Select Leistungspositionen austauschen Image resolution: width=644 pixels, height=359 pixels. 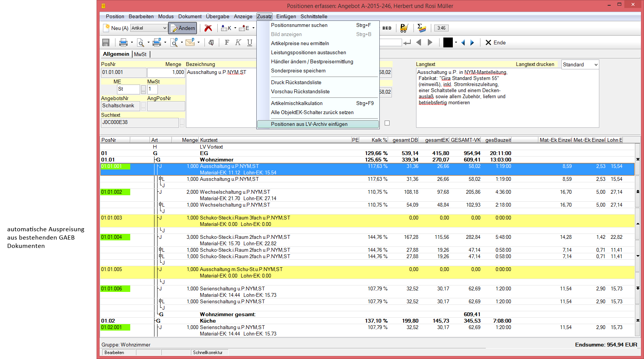coord(318,53)
